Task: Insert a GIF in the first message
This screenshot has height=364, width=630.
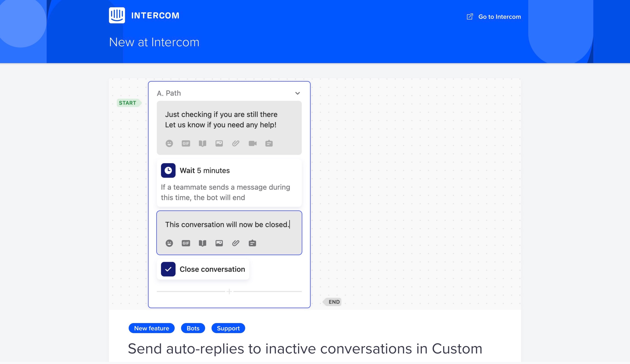Action: [186, 143]
